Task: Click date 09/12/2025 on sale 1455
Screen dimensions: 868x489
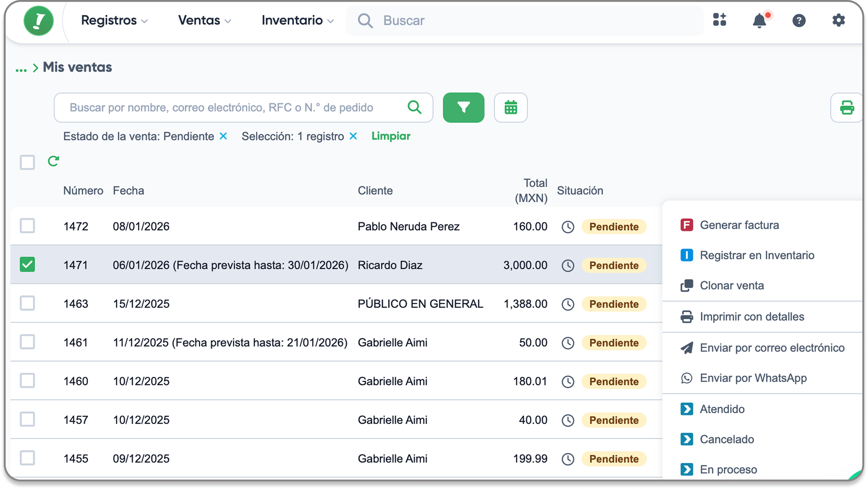Action: 141,459
